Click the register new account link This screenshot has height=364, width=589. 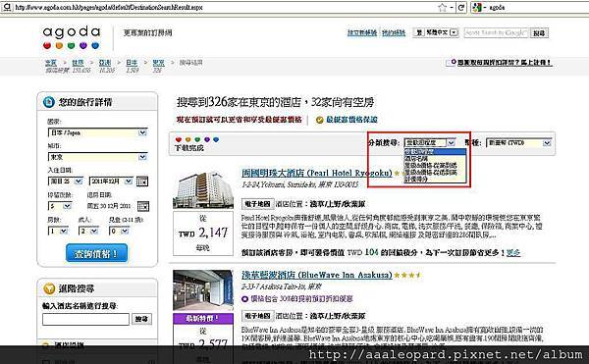click(362, 32)
